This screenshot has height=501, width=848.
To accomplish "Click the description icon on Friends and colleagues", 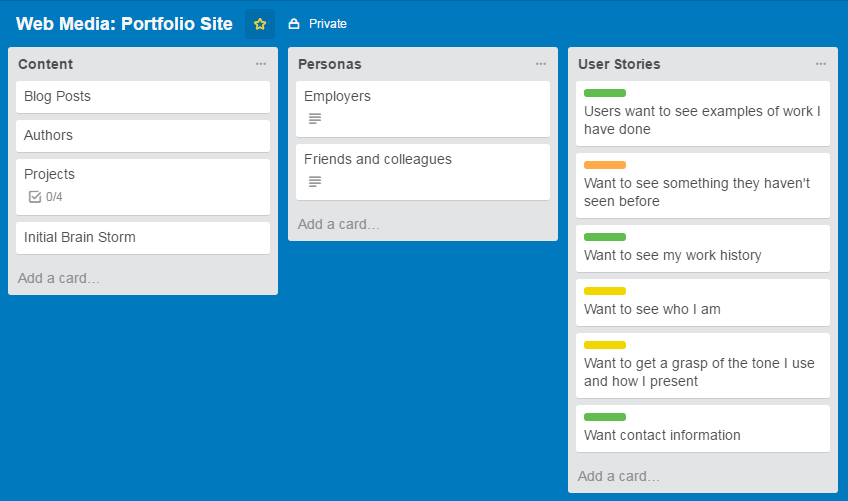I will tap(315, 182).
